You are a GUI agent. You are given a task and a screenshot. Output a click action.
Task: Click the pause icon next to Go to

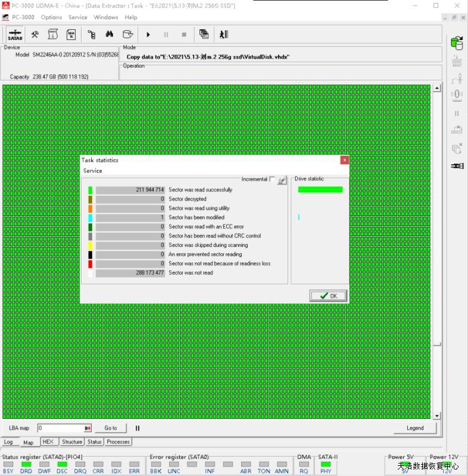coord(138,428)
